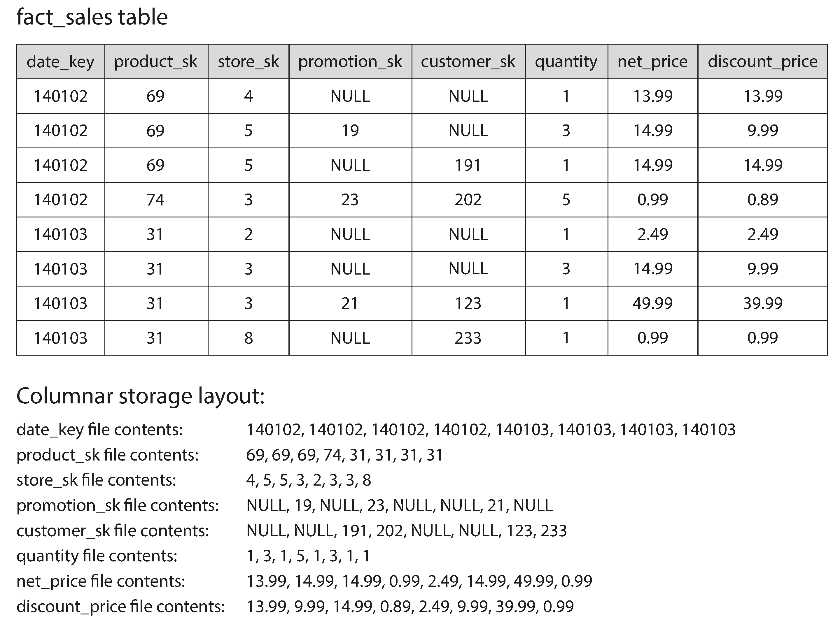Click the 49.99 net_price table cell
The width and height of the screenshot is (840, 629).
pyautogui.click(x=652, y=303)
